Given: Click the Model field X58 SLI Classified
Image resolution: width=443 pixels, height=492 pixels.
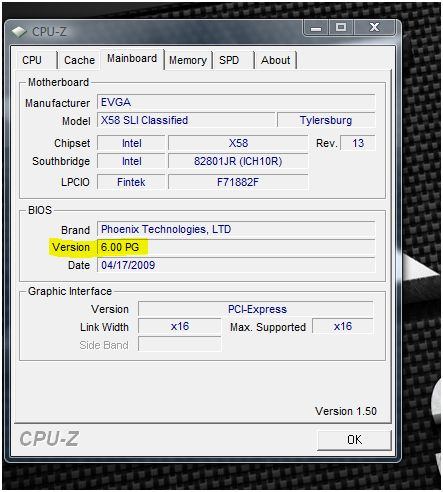Looking at the screenshot, I should pos(186,120).
